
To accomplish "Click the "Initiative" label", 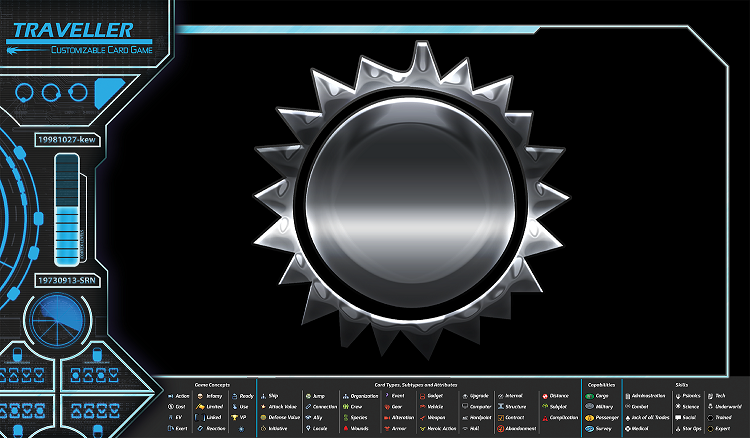I will [x=277, y=428].
